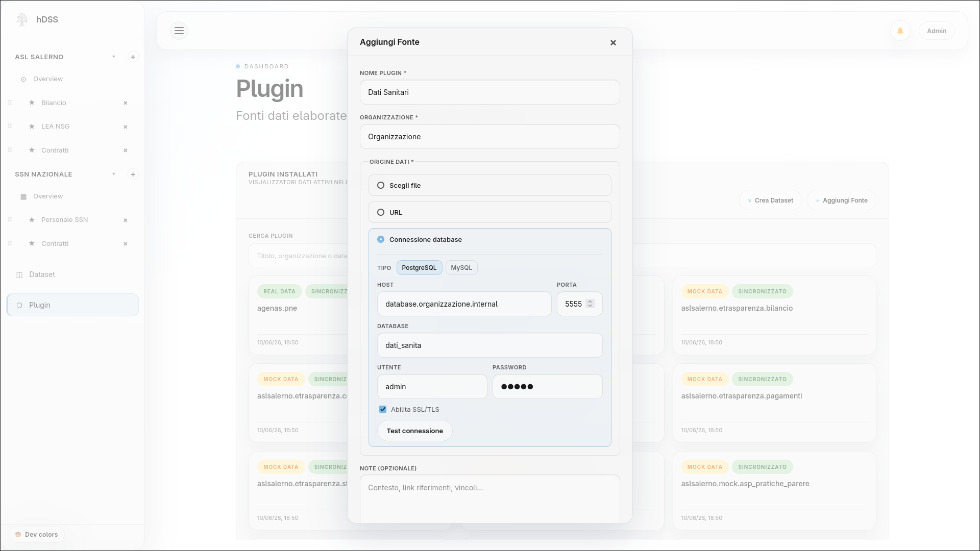
Task: Click the Overview grid icon under SSN NAZIONALE
Action: coord(23,197)
